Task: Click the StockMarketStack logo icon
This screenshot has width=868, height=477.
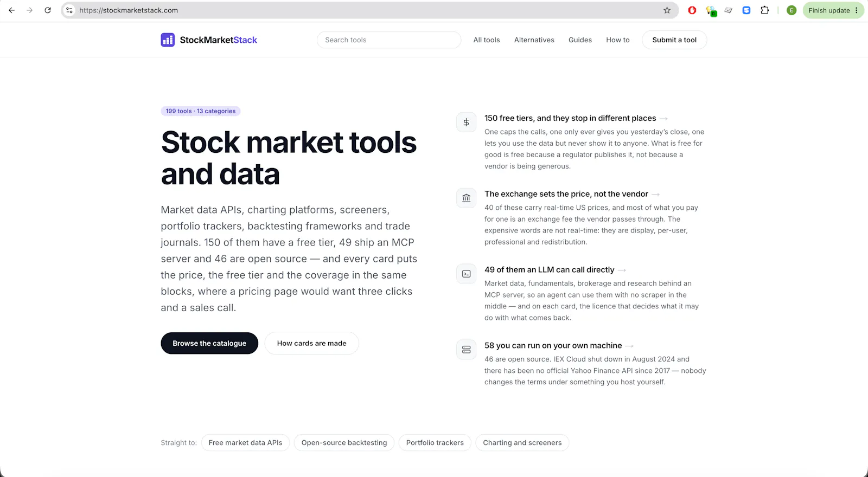Action: point(168,40)
